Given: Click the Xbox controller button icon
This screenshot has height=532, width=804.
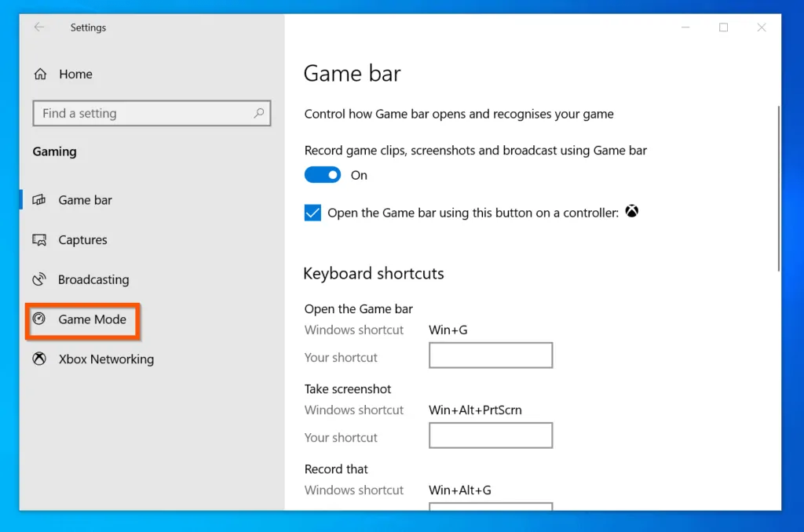Looking at the screenshot, I should pos(631,211).
